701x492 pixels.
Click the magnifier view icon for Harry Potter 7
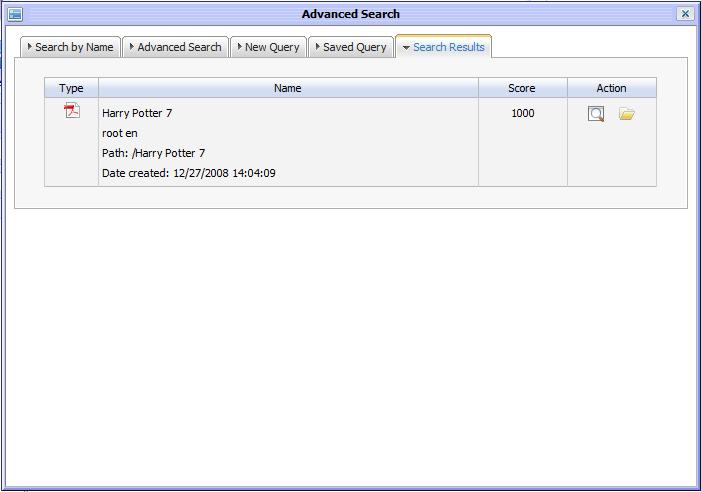[596, 114]
